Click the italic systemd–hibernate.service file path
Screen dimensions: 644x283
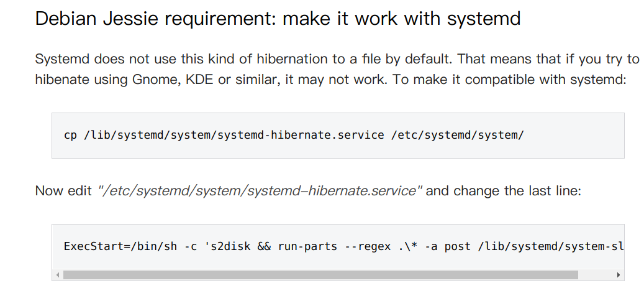(x=260, y=191)
